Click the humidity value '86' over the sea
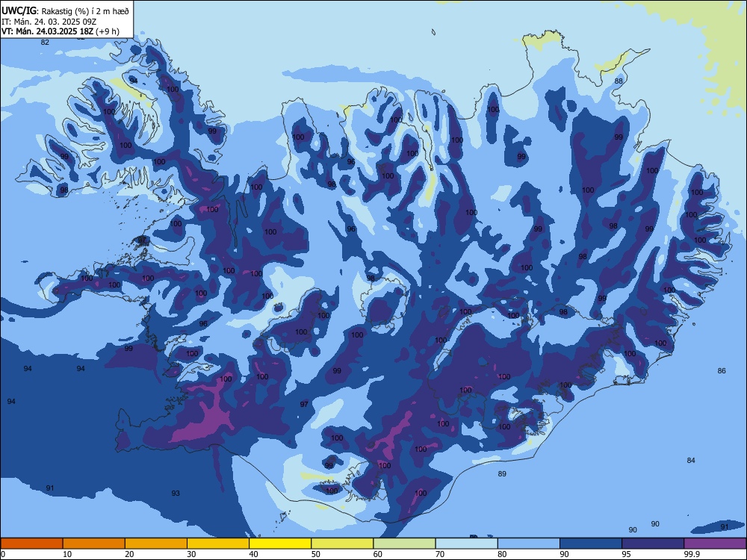 722,370
